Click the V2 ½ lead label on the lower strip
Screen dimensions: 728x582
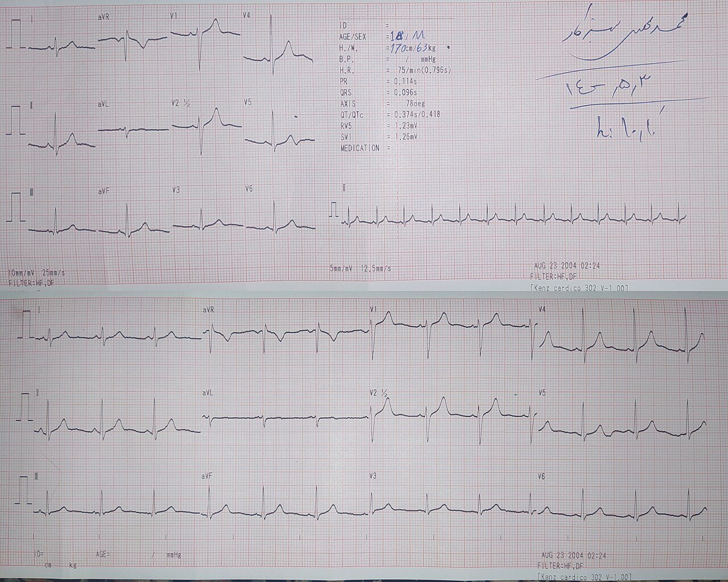(379, 393)
